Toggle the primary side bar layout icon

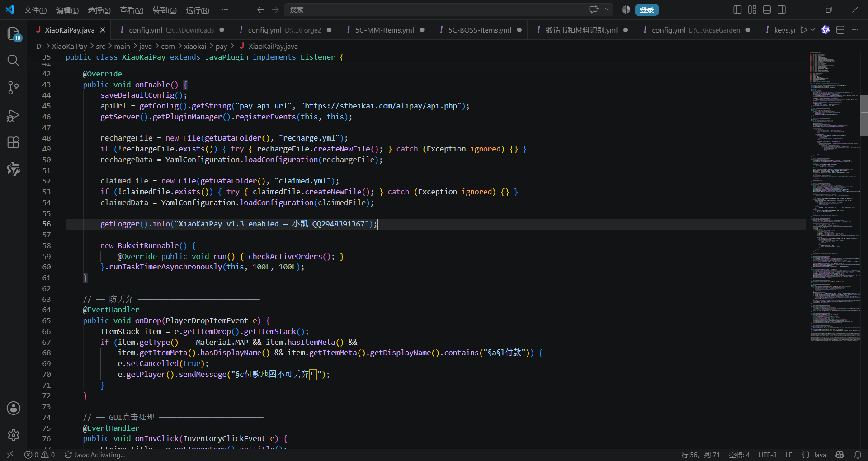[737, 9]
